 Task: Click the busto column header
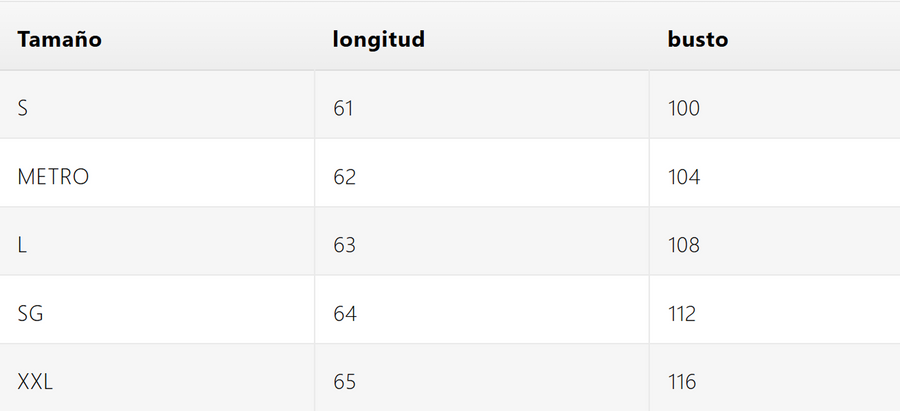click(698, 40)
